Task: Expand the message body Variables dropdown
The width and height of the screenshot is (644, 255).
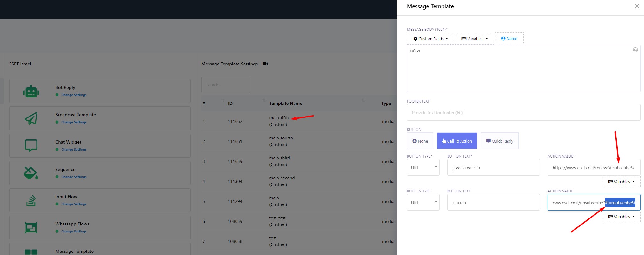Action: coord(474,39)
